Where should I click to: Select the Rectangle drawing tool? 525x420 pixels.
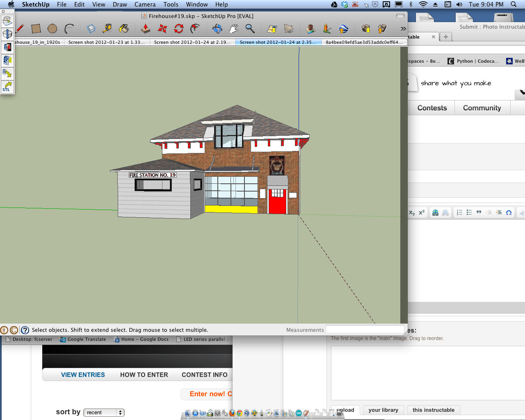click(36, 29)
